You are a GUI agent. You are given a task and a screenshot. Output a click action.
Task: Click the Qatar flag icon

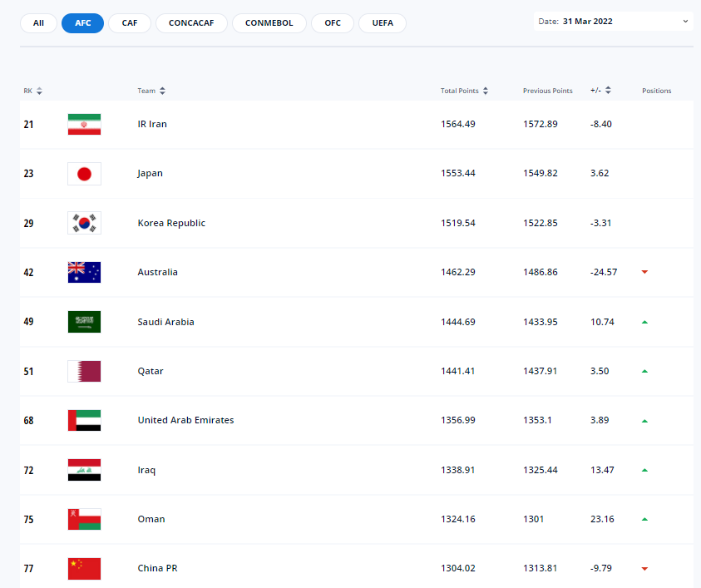click(84, 371)
